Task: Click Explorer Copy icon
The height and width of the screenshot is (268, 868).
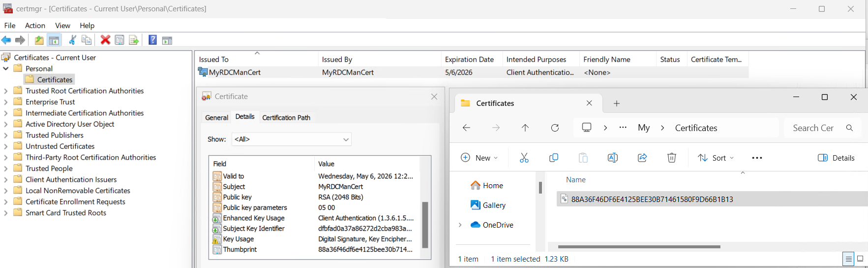Action: 554,158
